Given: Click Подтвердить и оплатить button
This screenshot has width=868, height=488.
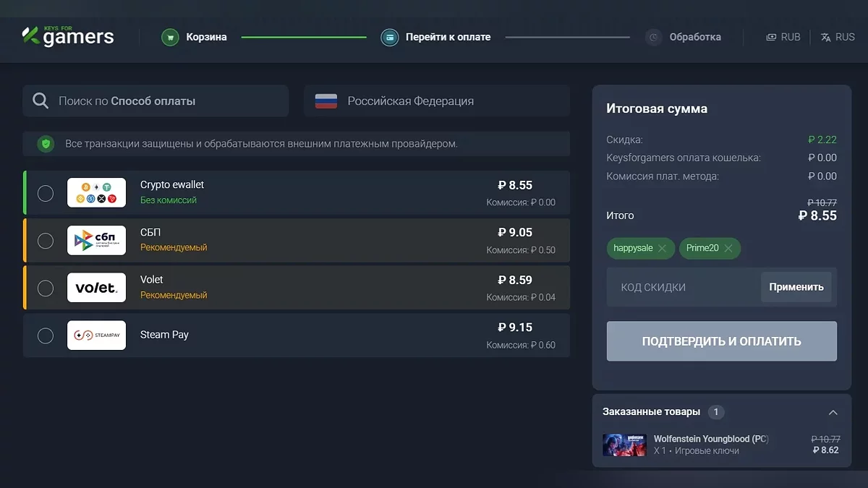Looking at the screenshot, I should tap(721, 341).
